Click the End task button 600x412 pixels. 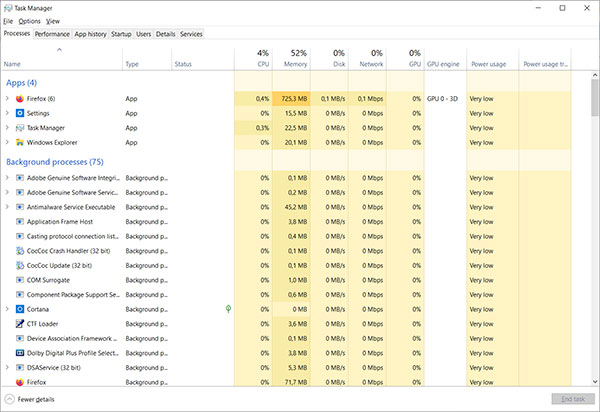(x=573, y=399)
